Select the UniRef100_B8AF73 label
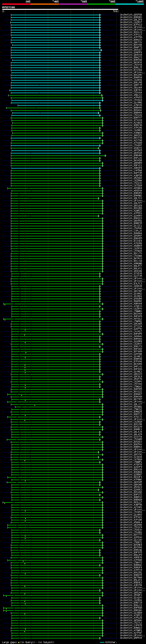 coord(131,47)
